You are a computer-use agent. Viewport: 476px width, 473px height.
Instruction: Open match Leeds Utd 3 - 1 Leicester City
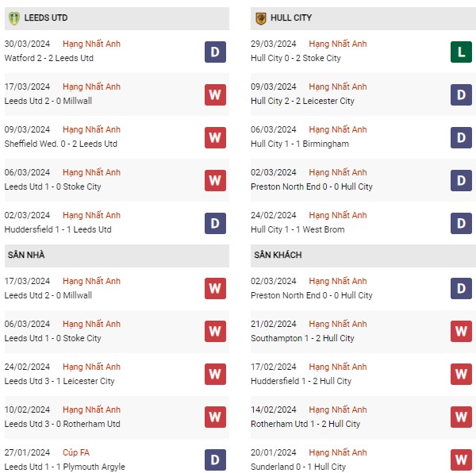coord(59,381)
